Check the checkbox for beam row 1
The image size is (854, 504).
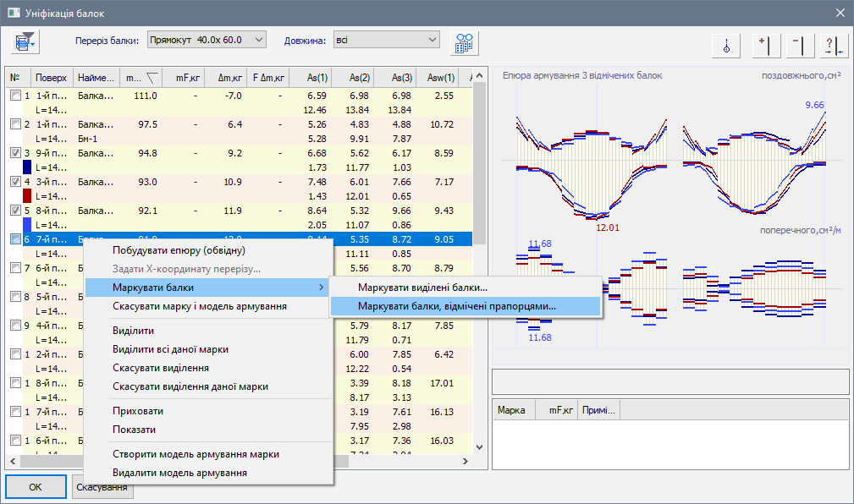click(16, 96)
